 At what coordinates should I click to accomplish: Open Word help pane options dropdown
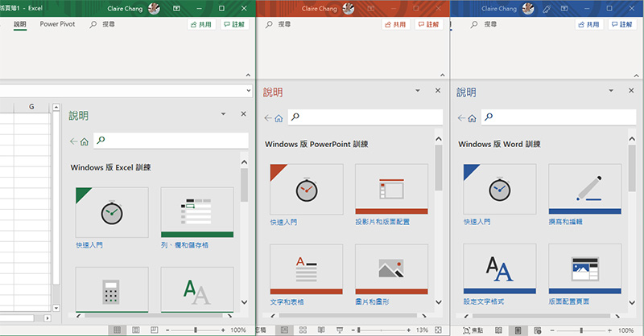(611, 90)
